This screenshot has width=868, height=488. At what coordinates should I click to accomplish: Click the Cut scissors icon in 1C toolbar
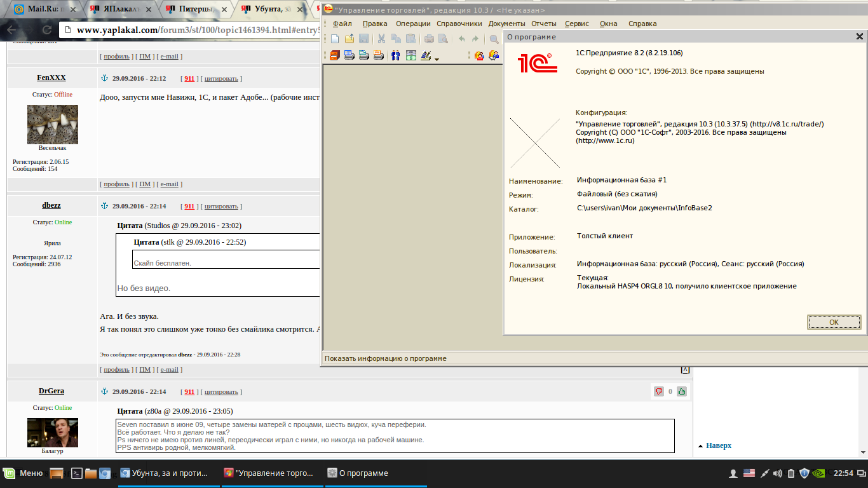pos(381,39)
